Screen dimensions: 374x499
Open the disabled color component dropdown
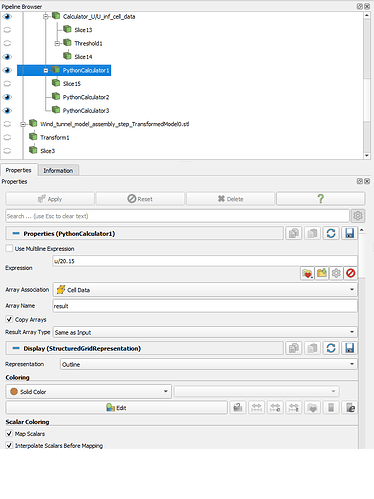click(257, 391)
